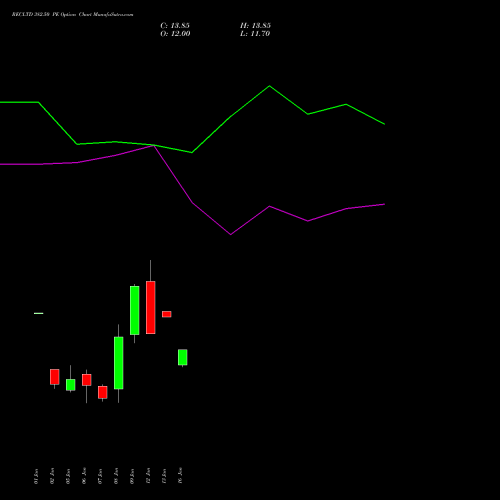Image resolution: width=500 pixels, height=500 pixels.
Task: Click the purple indicator line's lowest trough
Action: (231, 234)
